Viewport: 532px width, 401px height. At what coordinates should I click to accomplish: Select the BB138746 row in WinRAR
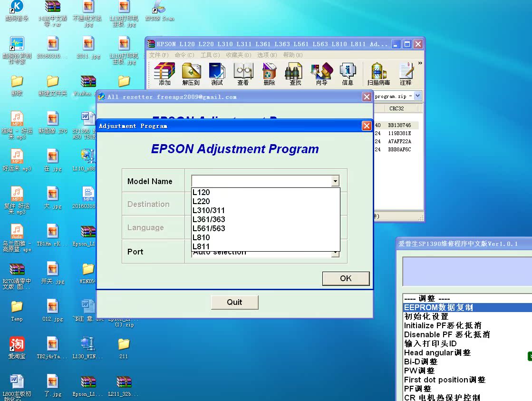[397, 125]
